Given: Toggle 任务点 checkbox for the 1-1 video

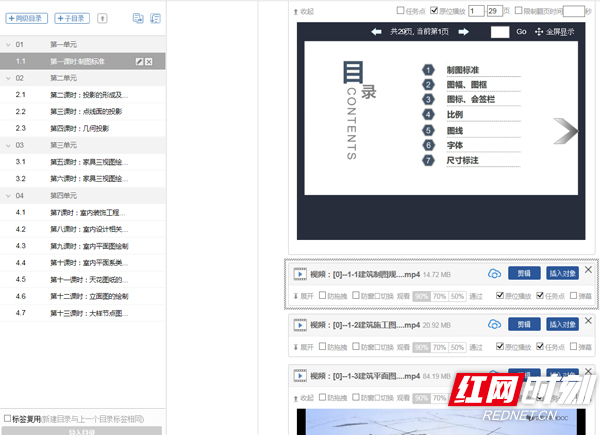Looking at the screenshot, I should click(540, 295).
